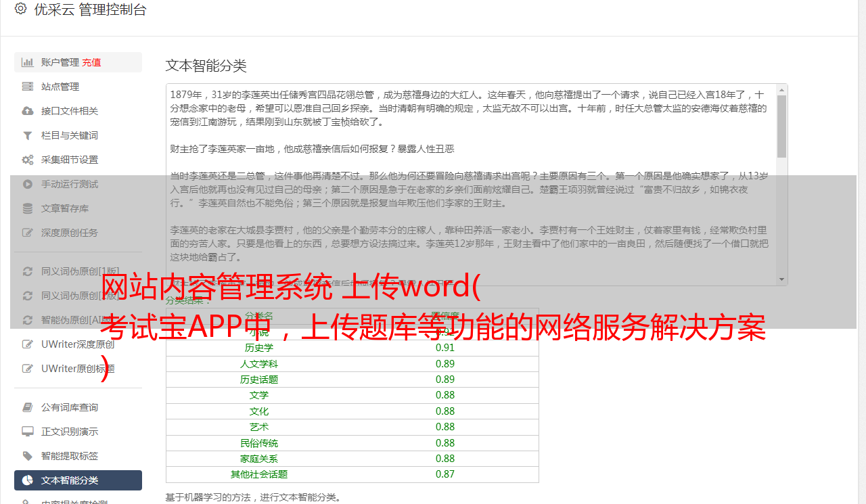Click the 0.91 confidence value for 历史学
866x504 pixels.
coord(445,348)
